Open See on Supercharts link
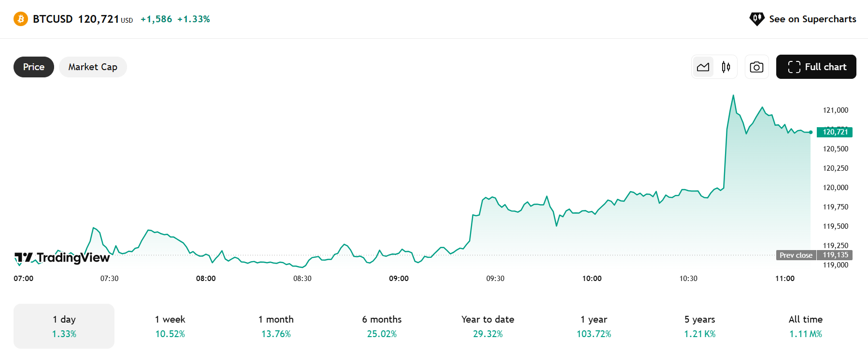Image resolution: width=868 pixels, height=355 pixels. click(x=812, y=19)
